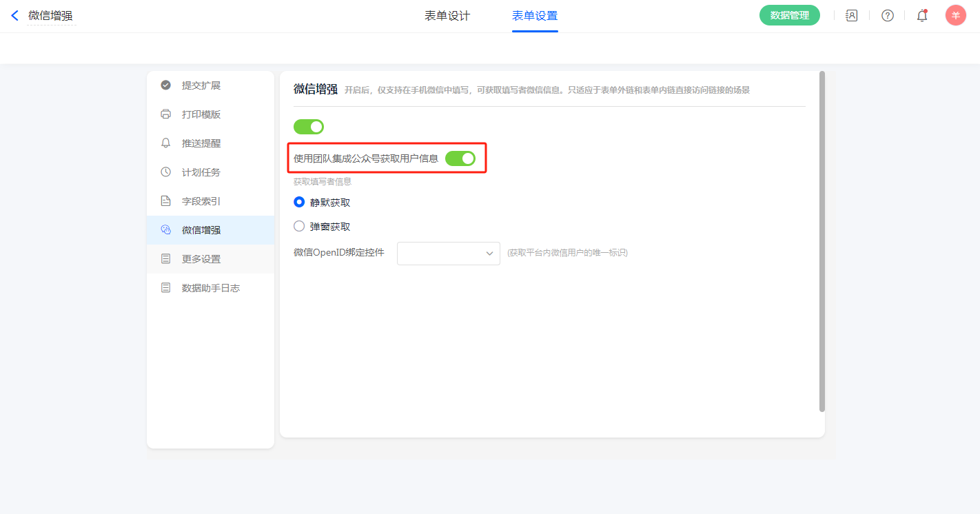Image resolution: width=980 pixels, height=514 pixels.
Task: Toggle 使用团队集成公众号获取用户信息 switch
Action: click(460, 158)
